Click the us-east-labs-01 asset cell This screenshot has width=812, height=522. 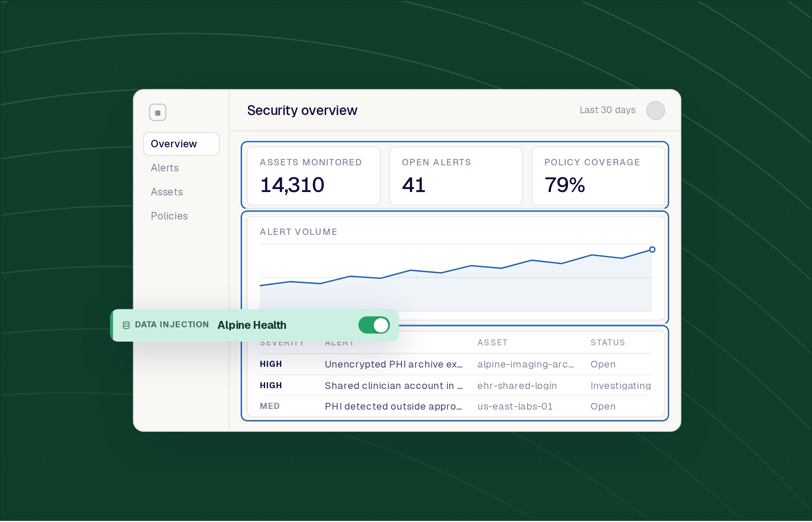point(515,406)
